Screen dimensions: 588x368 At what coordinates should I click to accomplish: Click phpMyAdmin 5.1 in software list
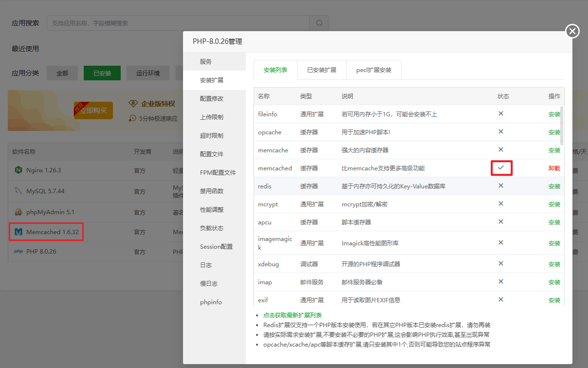(50, 212)
